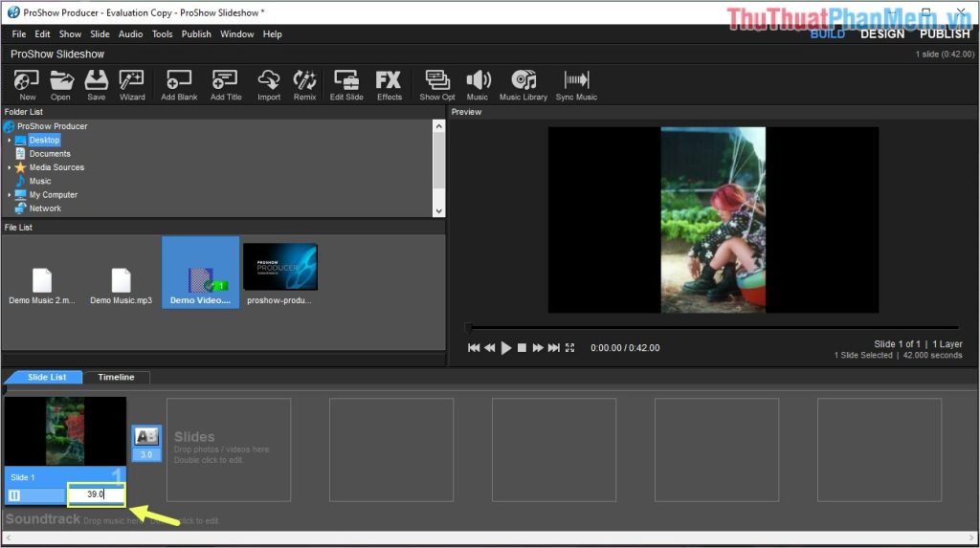This screenshot has width=980, height=548.
Task: Expand the My Computer node
Action: (x=9, y=195)
